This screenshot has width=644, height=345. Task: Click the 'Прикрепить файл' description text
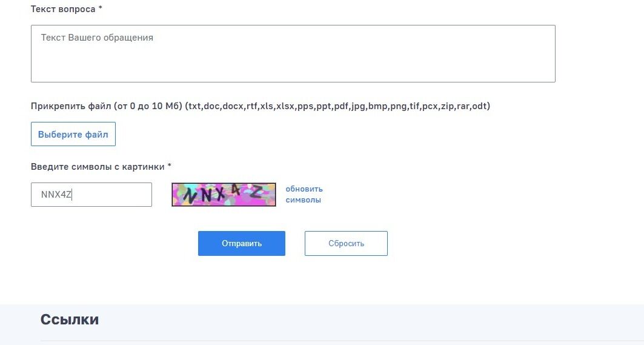click(x=261, y=106)
